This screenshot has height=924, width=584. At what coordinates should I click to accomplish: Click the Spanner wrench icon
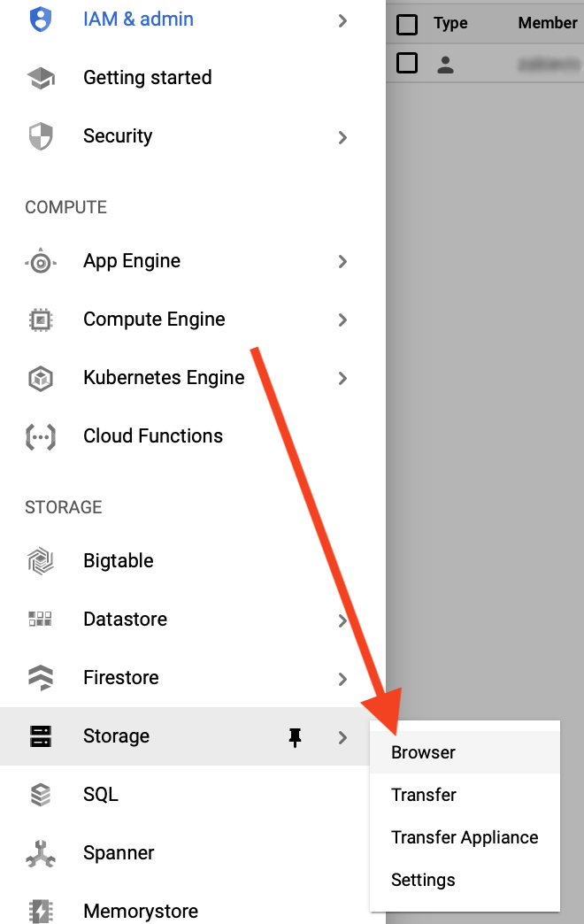[41, 853]
